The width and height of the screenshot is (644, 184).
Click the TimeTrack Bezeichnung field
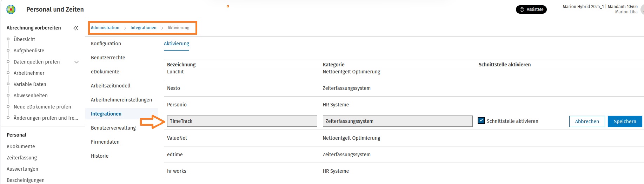coord(242,121)
